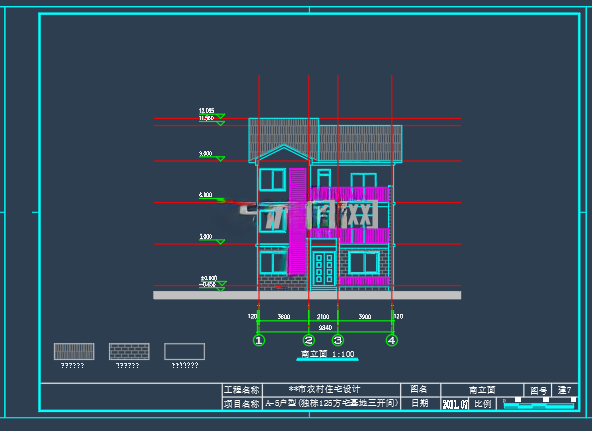Click the 建7 drawing number cell

point(565,390)
